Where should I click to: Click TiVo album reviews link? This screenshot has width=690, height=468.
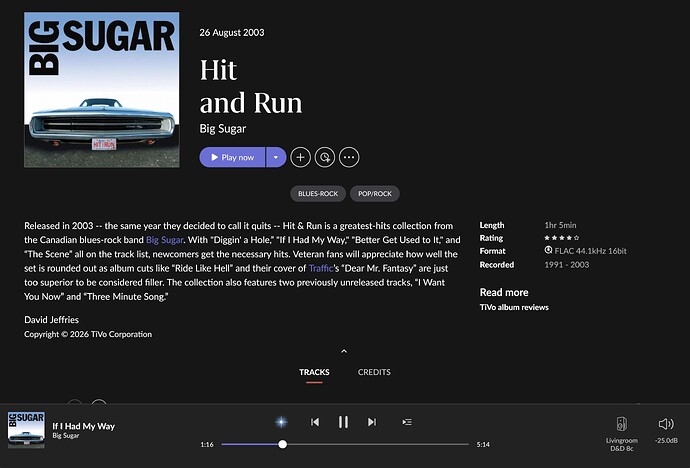point(514,307)
